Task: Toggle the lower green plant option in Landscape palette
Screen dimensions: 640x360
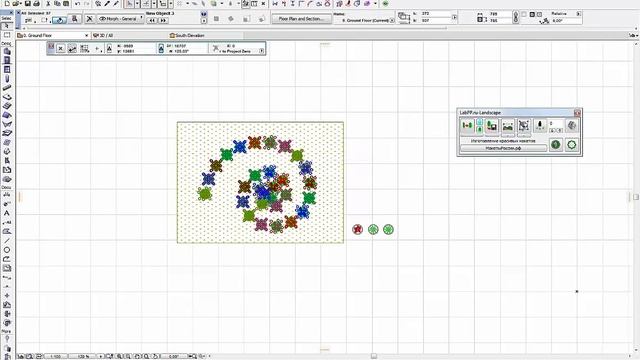Action: click(480, 129)
